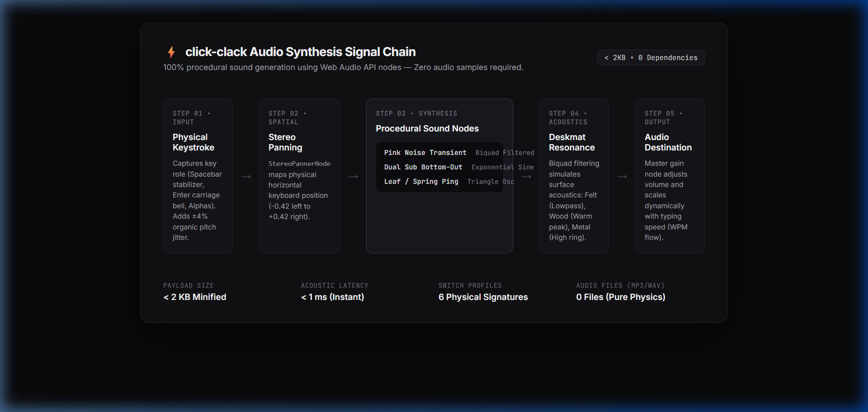Click the 'Deskmat Resonance' step heading
The height and width of the screenshot is (412, 868).
pyautogui.click(x=572, y=142)
